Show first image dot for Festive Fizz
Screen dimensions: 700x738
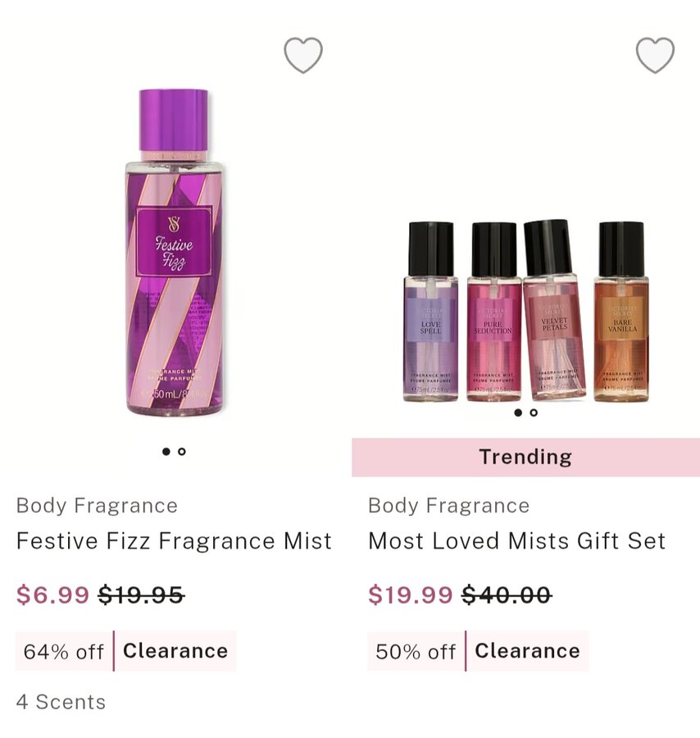(166, 451)
